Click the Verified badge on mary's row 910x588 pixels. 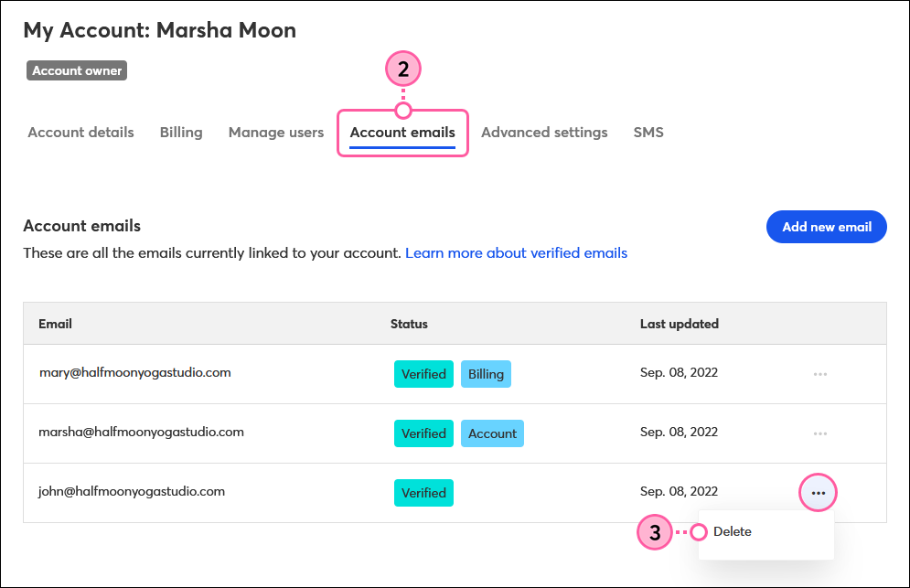click(x=423, y=373)
